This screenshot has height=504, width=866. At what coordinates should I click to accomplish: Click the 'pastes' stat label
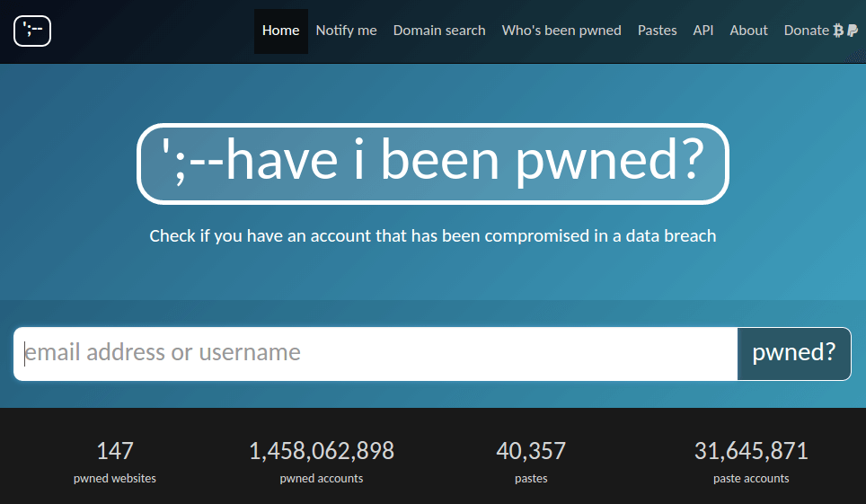pyautogui.click(x=531, y=479)
